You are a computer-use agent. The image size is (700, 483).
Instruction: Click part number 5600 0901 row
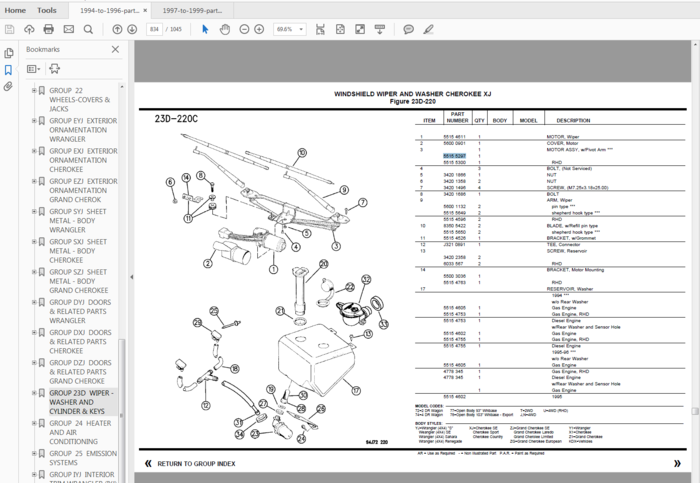click(550, 143)
